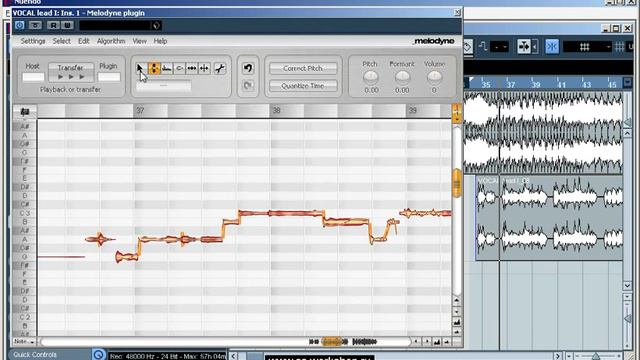This screenshot has height=360, width=640.
Task: Toggle the Auto-Scroll button in Nuendo toolbar
Action: 524,47
